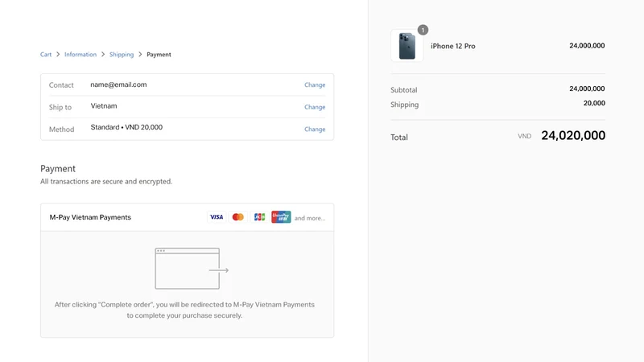Click the chevron after Shipping breadcrumb
Screen dimensions: 644x362
pos(140,54)
